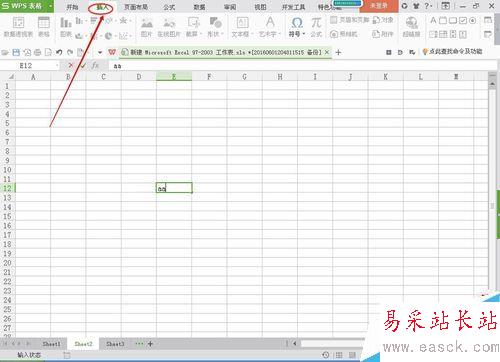Insert a group box form control

pos(443,20)
